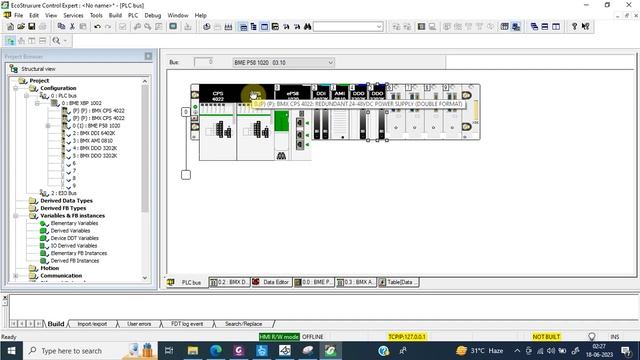Viewport: 640px width, 360px height.
Task: Open the BME P58 1020 CPU dropdown
Action: click(284, 62)
